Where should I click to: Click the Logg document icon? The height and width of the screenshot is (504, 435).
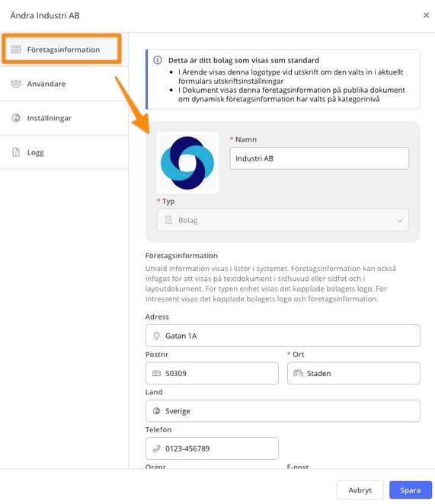[16, 152]
